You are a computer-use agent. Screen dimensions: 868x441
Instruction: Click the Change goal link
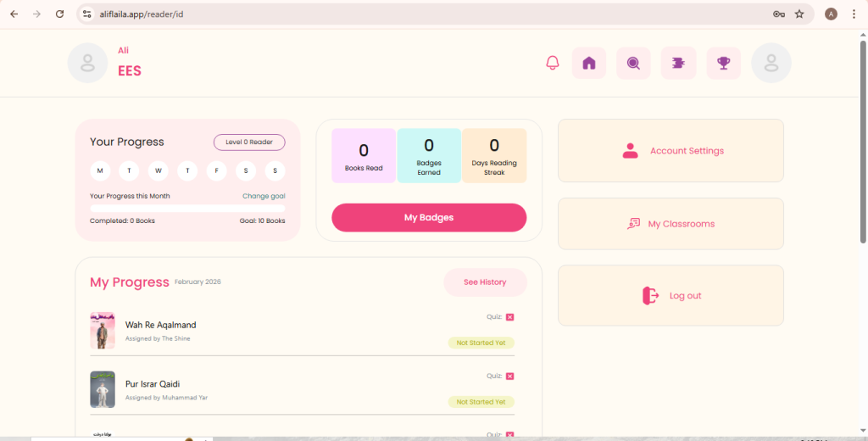264,196
